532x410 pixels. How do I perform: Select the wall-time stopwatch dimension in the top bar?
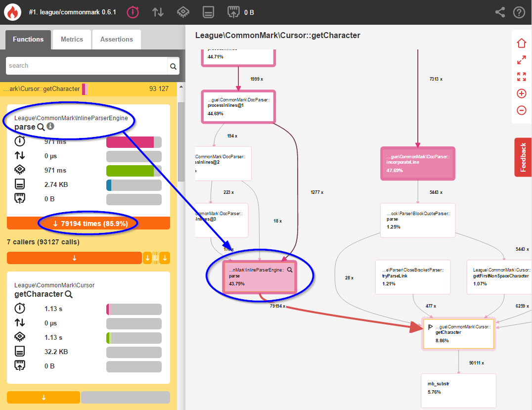[x=133, y=12]
